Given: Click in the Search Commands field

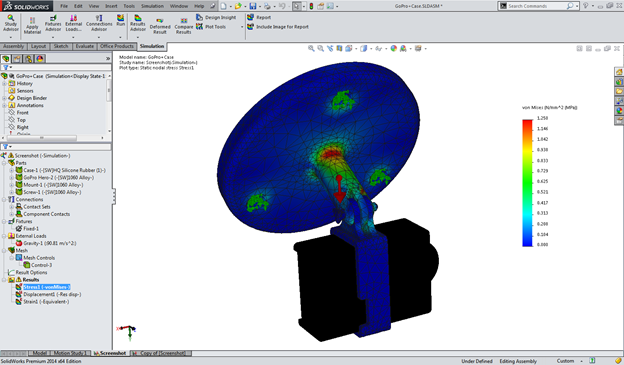Looking at the screenshot, I should click(536, 6).
